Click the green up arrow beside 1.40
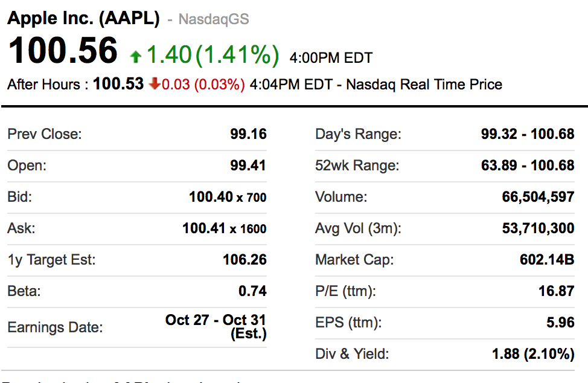The height and width of the screenshot is (383, 588). coord(136,57)
